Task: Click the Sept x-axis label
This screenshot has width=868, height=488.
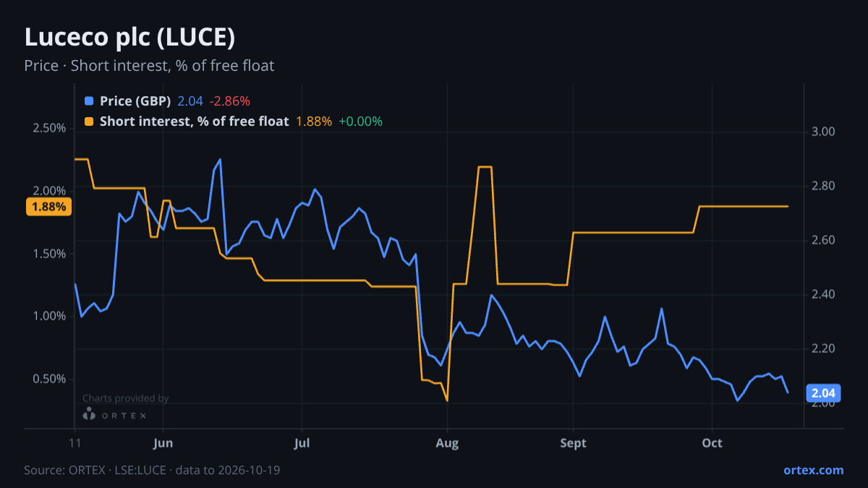Action: tap(573, 442)
